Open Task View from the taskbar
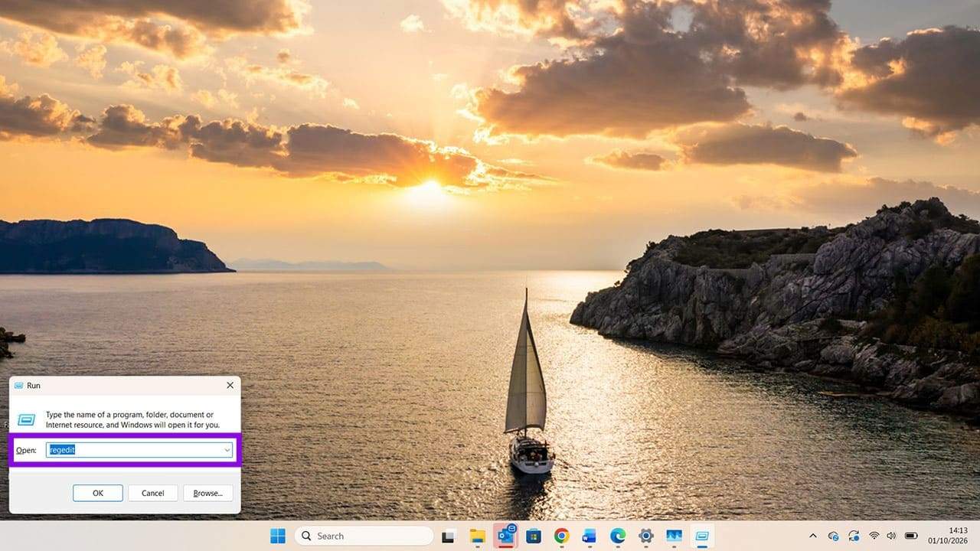Screen dimensions: 980x551 [449, 536]
